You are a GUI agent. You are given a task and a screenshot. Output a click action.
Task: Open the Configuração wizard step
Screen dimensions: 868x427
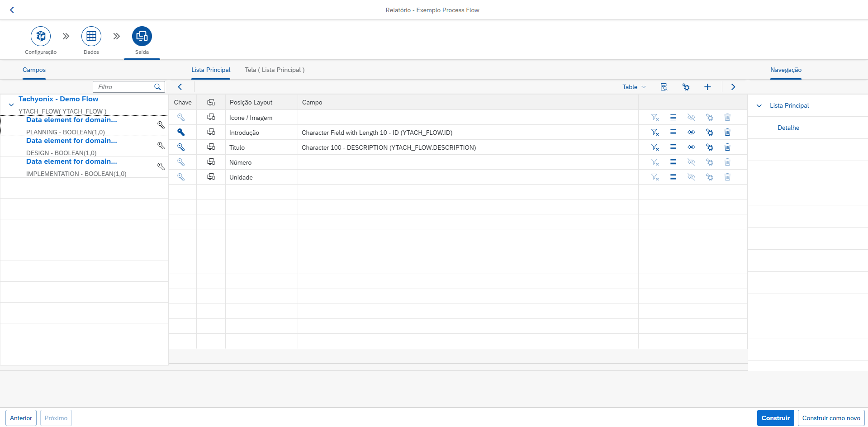tap(41, 36)
